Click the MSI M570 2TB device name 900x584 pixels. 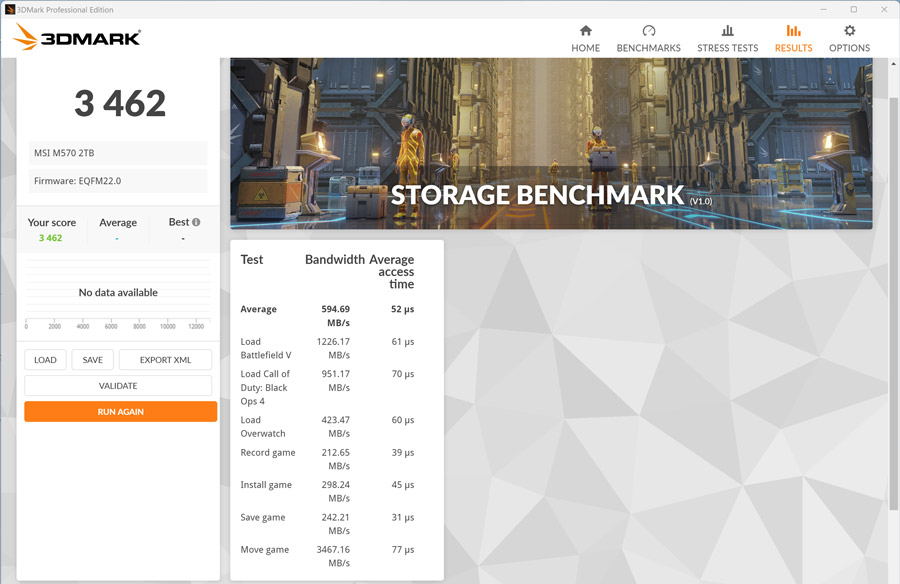pos(64,153)
